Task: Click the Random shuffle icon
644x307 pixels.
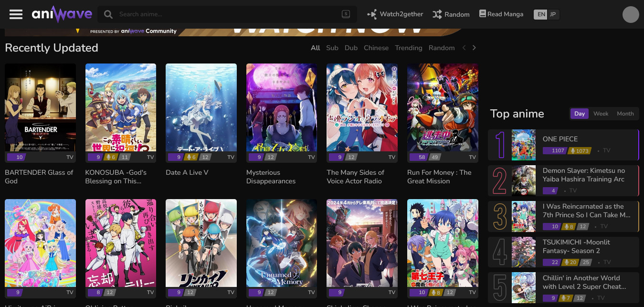Action: click(437, 14)
